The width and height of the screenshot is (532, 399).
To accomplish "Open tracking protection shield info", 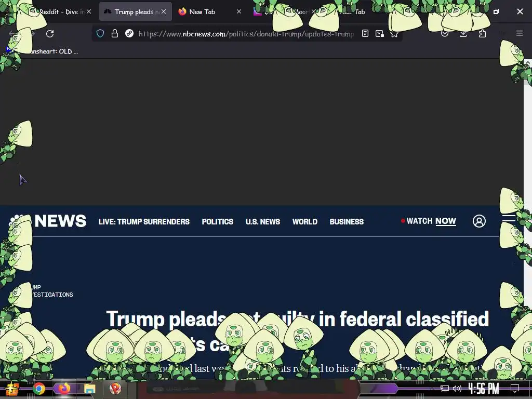I will pos(100,33).
